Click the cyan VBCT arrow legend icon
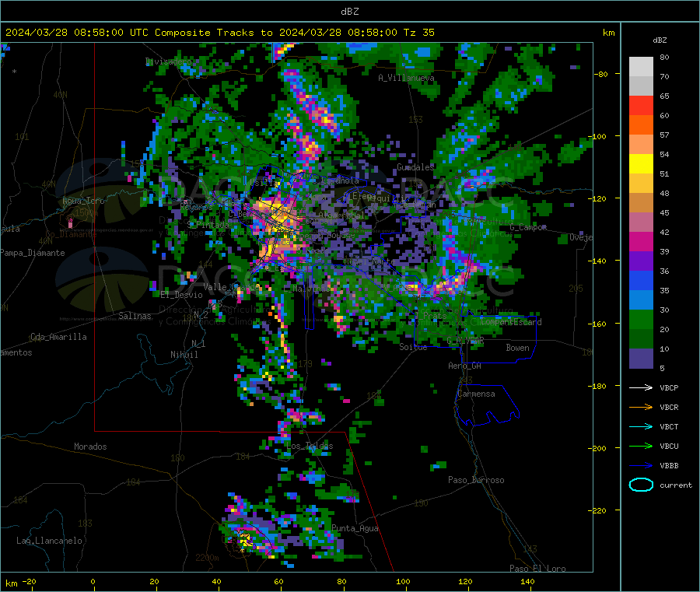Viewport: 700px width, 592px height. (641, 427)
